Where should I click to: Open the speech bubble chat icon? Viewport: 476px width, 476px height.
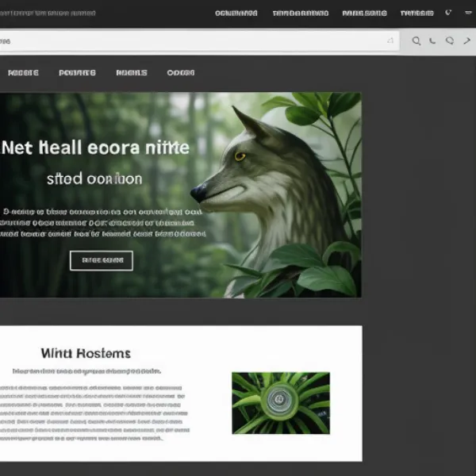[450, 40]
